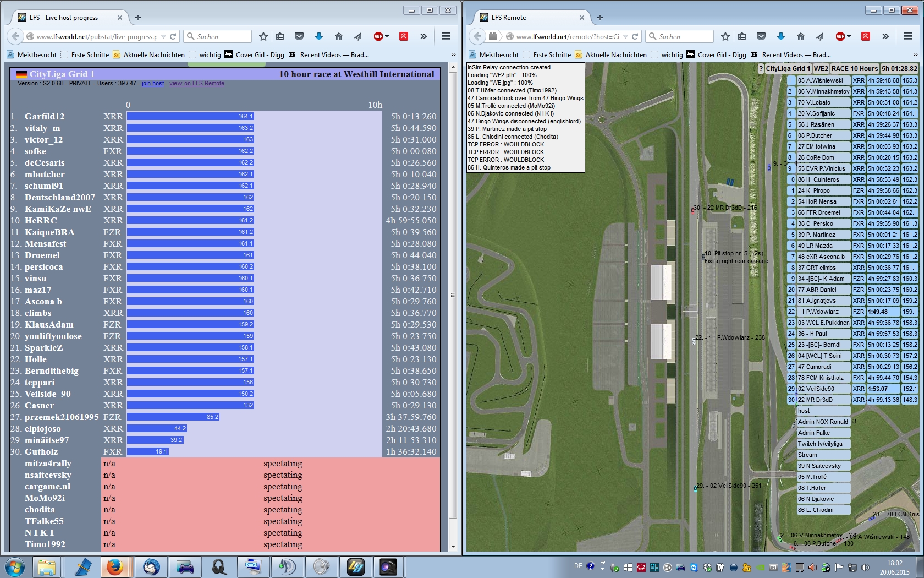This screenshot has width=924, height=578.
Task: Click the 'join host' link
Action: coord(152,84)
